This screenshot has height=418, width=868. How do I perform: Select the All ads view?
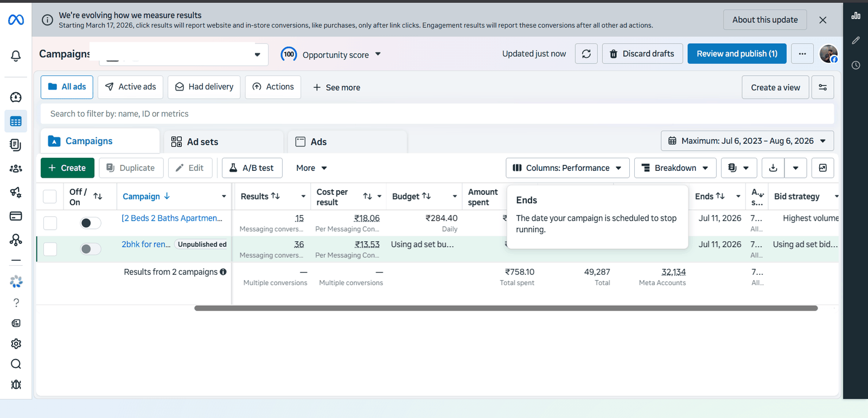(x=67, y=87)
